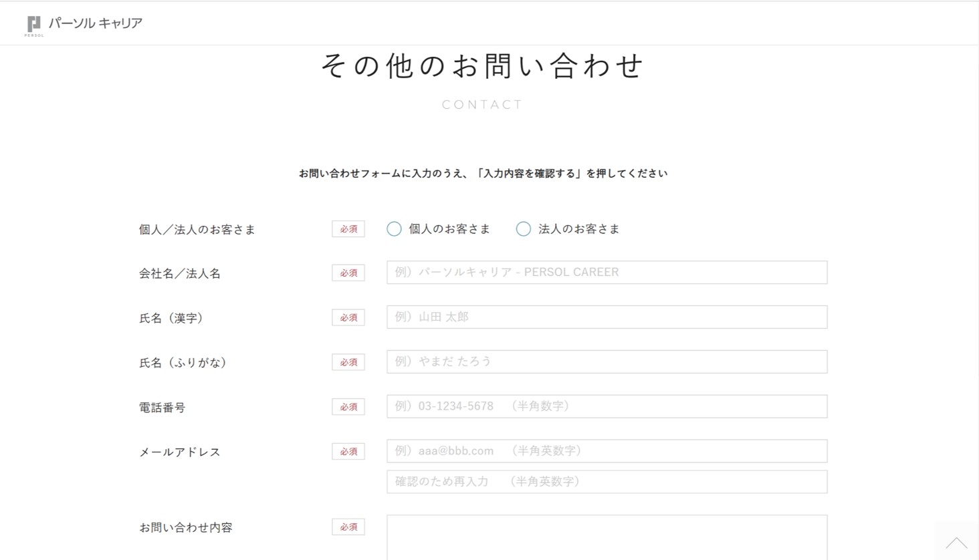Focus the email confirmation 確認のため再入力 field

607,482
